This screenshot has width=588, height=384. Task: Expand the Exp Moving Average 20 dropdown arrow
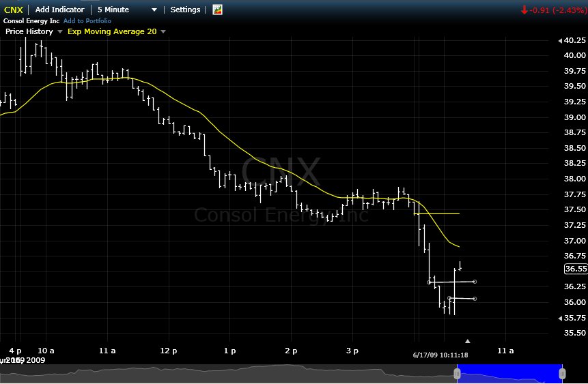tap(163, 32)
